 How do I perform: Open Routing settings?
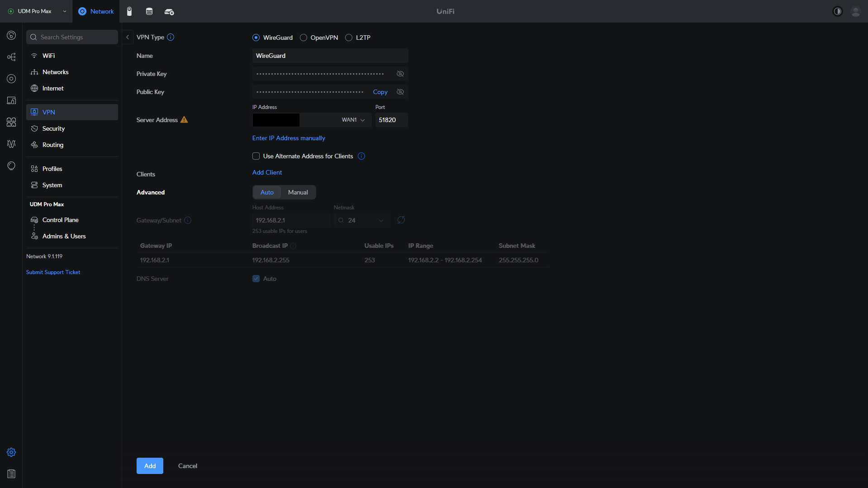pos(72,145)
